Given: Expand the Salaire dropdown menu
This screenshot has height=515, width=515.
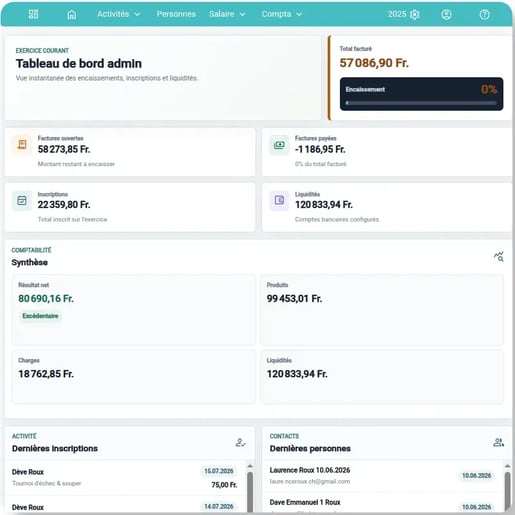Looking at the screenshot, I should 227,14.
